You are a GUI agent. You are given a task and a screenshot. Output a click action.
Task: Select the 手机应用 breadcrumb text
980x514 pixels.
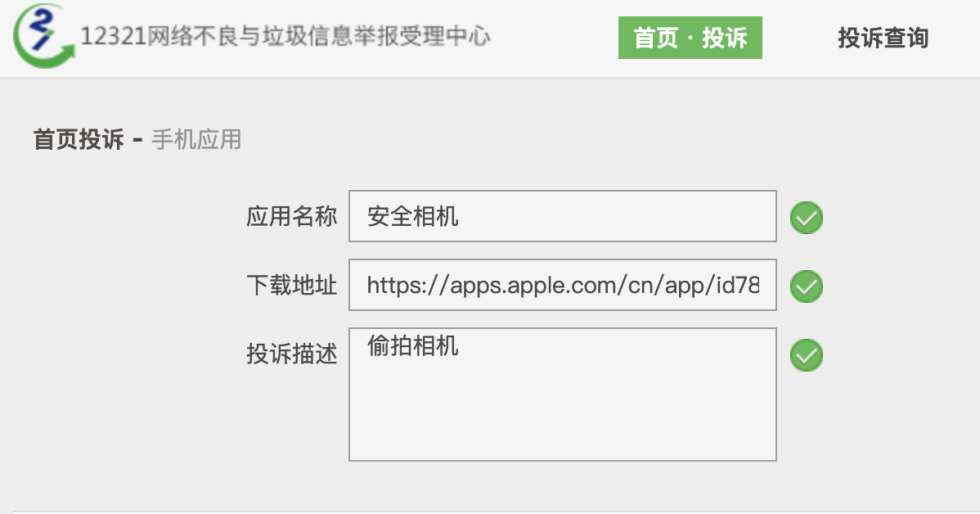tap(196, 140)
